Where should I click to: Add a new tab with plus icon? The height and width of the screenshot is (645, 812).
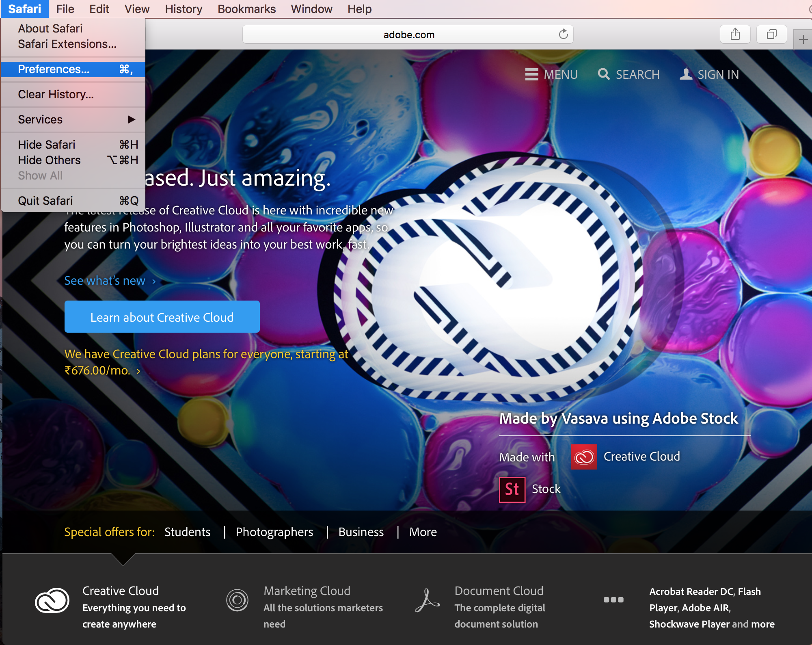pyautogui.click(x=803, y=39)
